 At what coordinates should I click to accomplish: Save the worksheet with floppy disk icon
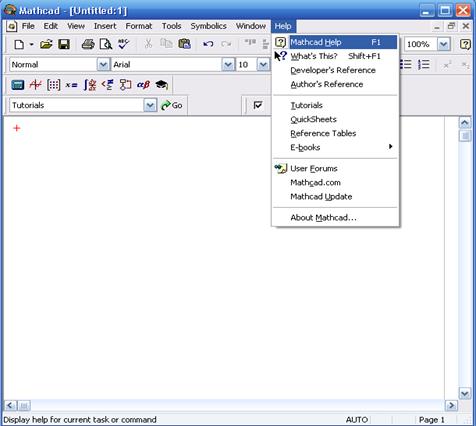[64, 44]
